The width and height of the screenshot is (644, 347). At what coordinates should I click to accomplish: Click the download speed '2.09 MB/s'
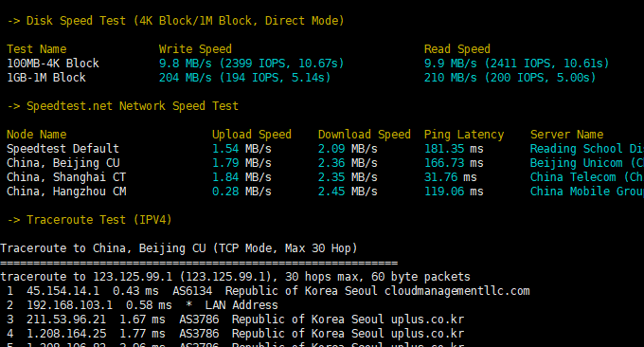[348, 149]
